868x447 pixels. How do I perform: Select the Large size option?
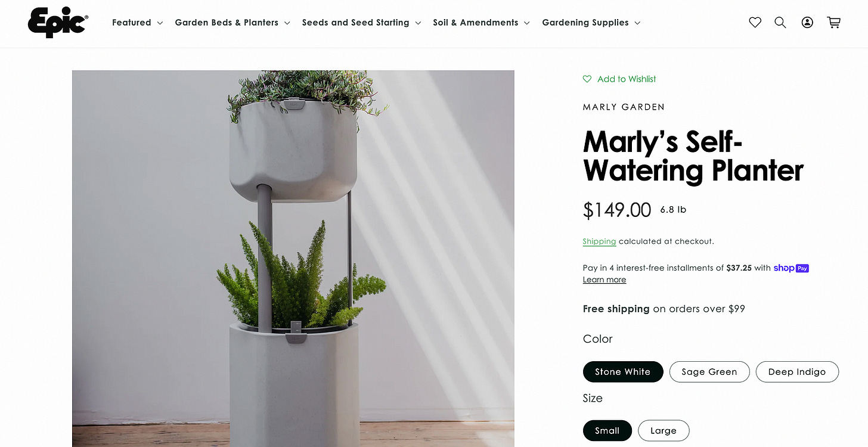pyautogui.click(x=664, y=430)
